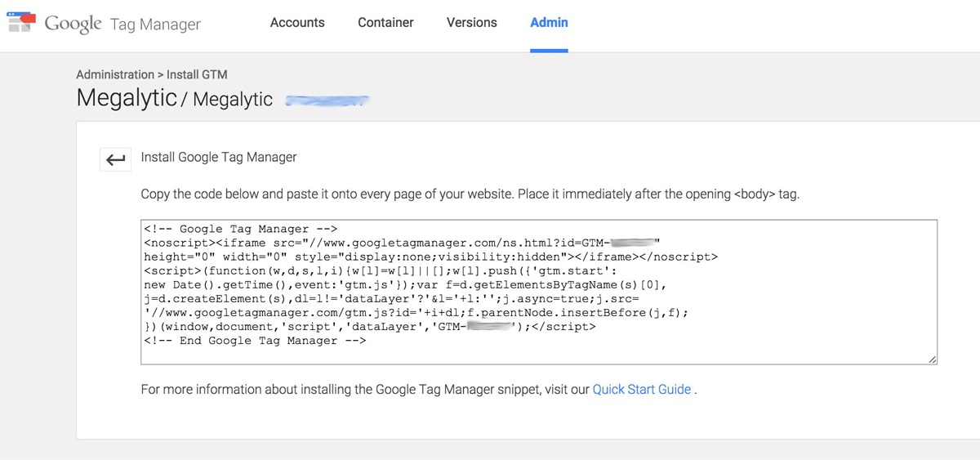980x460 pixels.
Task: Click the Administration breadcrumb link
Action: pos(115,74)
